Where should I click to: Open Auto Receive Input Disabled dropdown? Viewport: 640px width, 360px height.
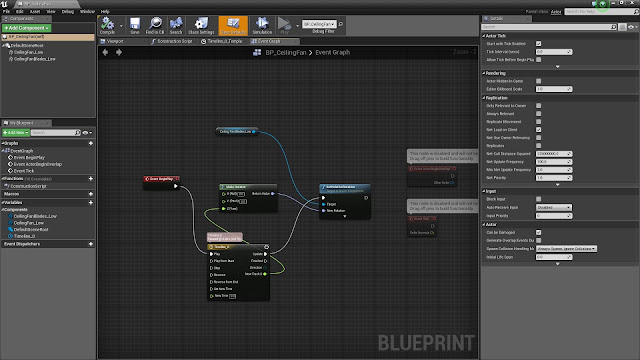click(x=553, y=207)
